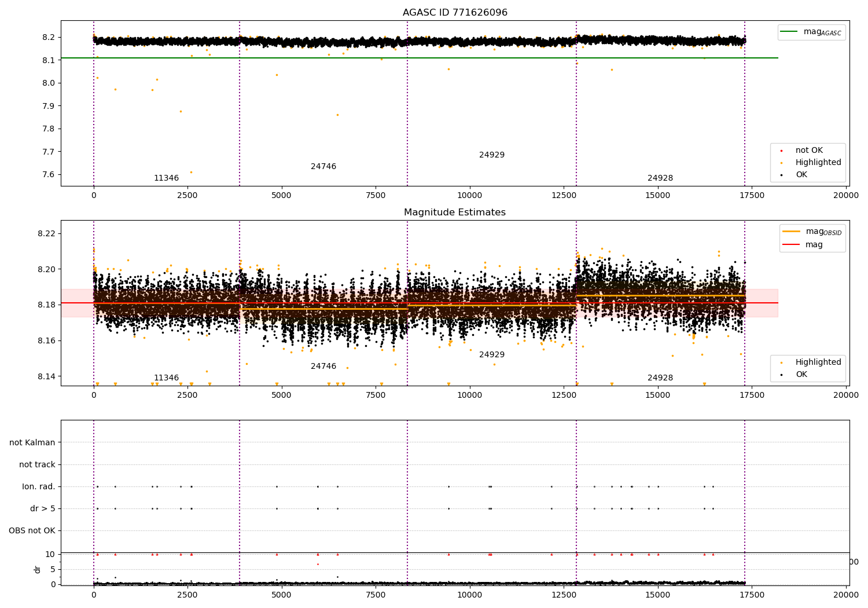The image size is (868, 608).
Task: Click the "not OK" legend entry in top plot
Action: pyautogui.click(x=808, y=151)
